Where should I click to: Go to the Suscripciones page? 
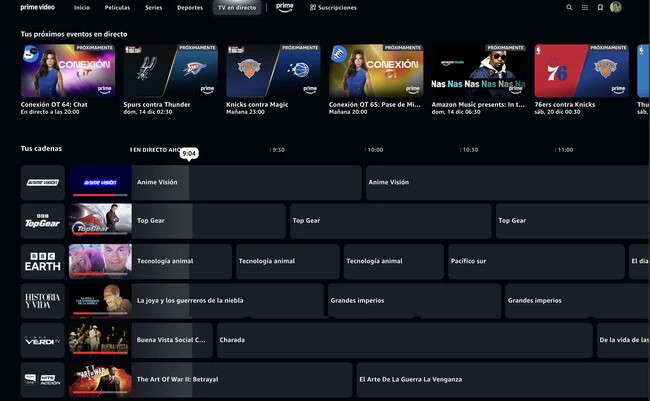[x=333, y=7]
